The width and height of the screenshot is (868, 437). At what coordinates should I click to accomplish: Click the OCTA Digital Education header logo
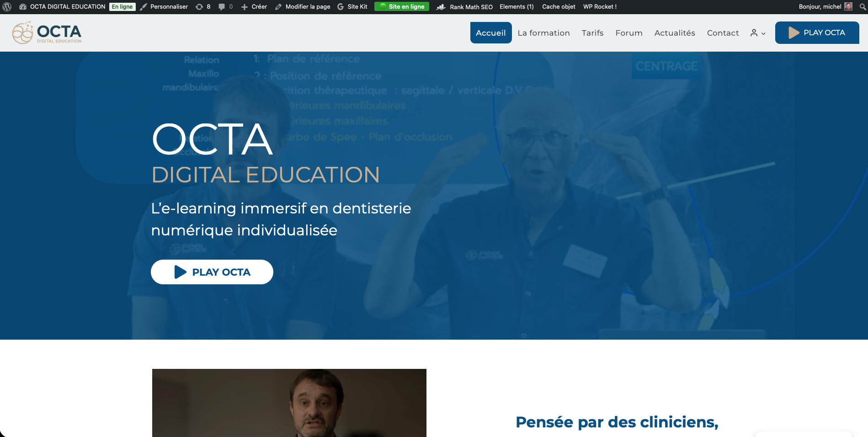coord(47,32)
